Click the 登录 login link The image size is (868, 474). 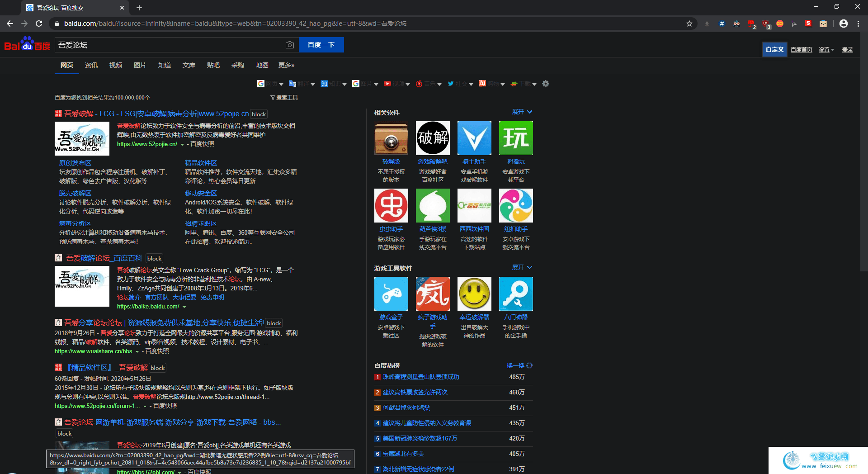pyautogui.click(x=848, y=50)
